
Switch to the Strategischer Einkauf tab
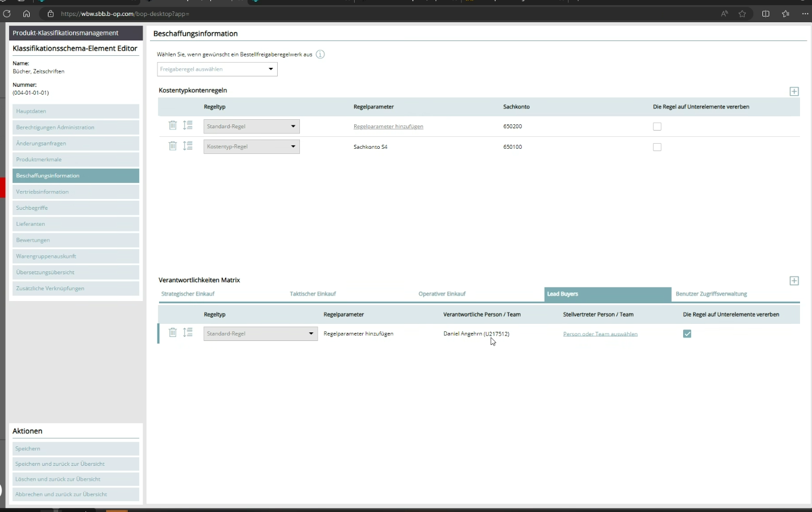click(188, 294)
